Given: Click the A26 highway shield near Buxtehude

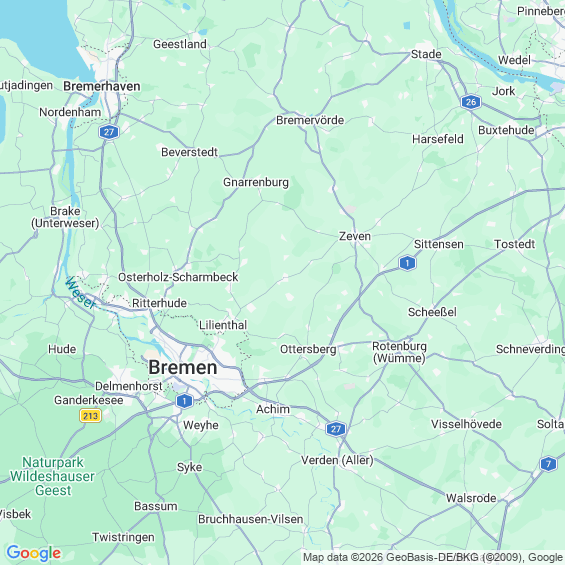Looking at the screenshot, I should click(x=471, y=102).
